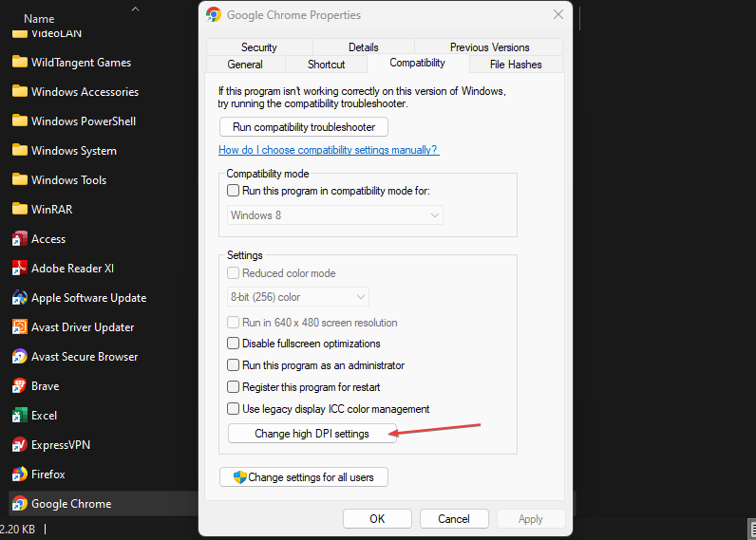Click Run compatibility troubleshooter button
The width and height of the screenshot is (756, 540).
click(x=304, y=127)
